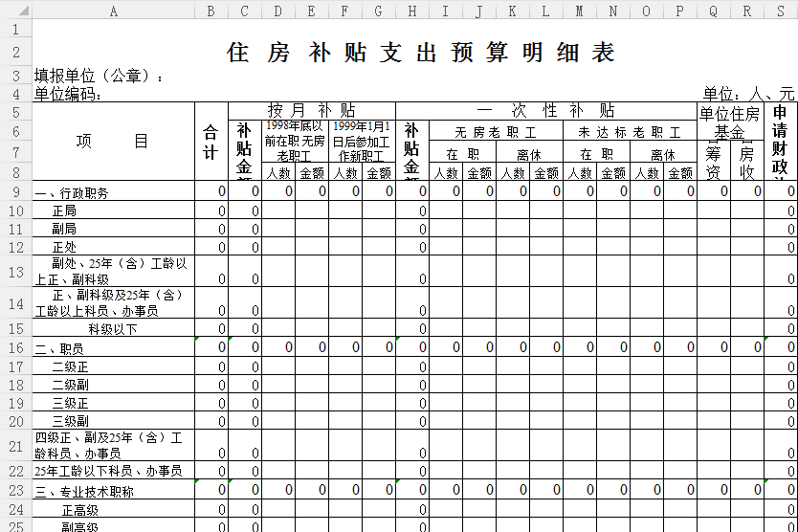Select the 无房老职工 header cell
Viewport: 798px width, 532px height.
[495, 132]
